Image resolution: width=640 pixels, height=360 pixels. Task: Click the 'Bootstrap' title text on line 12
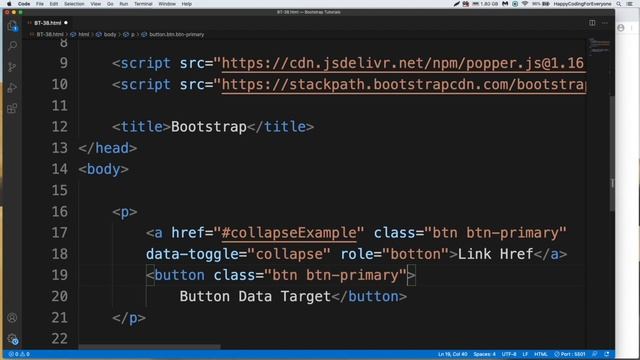(x=209, y=127)
